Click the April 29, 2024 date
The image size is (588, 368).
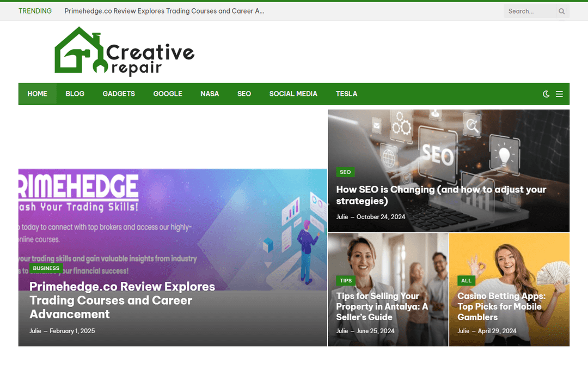[x=497, y=331]
